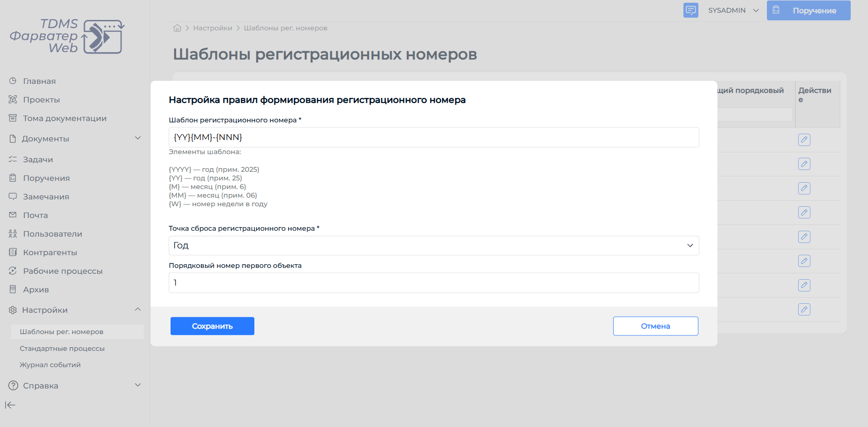Click the last row's edit pencil icon
Image resolution: width=868 pixels, height=427 pixels.
(804, 310)
